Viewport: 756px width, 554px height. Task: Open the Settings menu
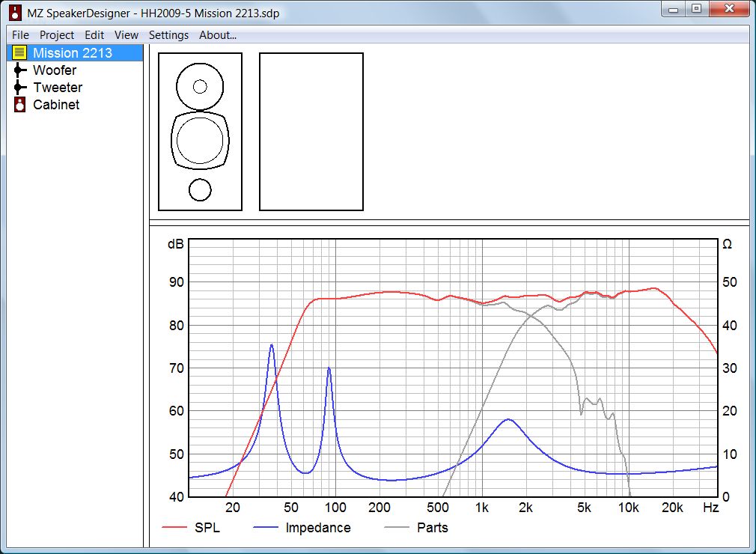point(168,35)
